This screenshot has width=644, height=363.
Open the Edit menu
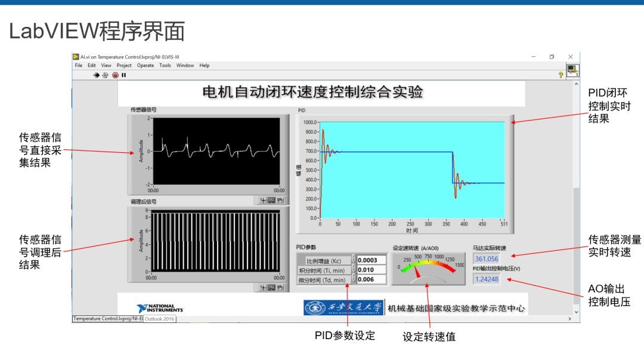click(x=92, y=65)
